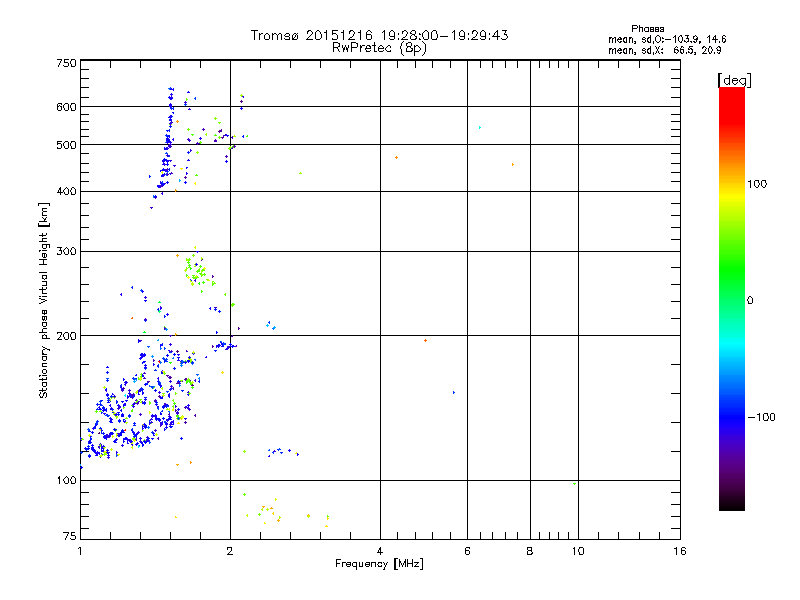Click the x-axis tick label "4"

coord(380,551)
